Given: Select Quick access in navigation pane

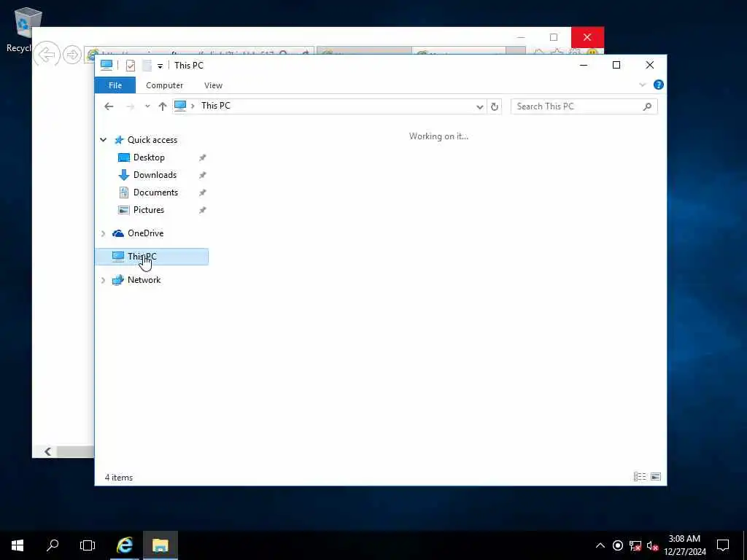Looking at the screenshot, I should click(152, 139).
